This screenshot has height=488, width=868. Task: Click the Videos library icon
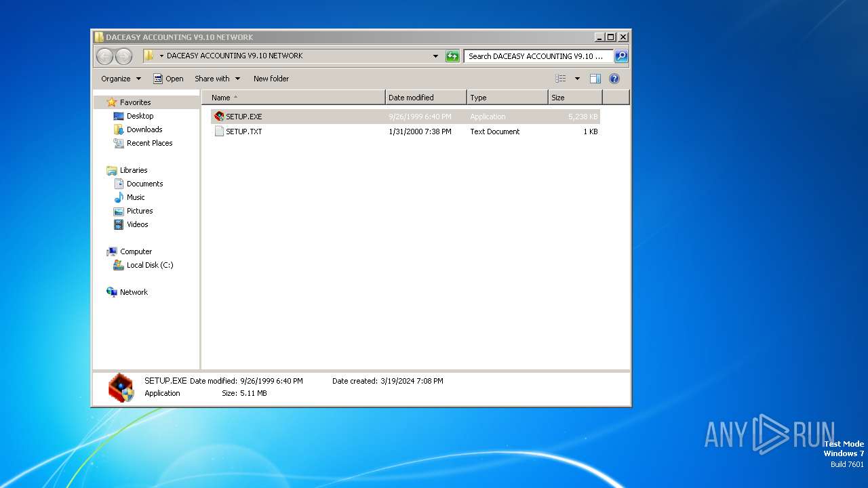(119, 224)
